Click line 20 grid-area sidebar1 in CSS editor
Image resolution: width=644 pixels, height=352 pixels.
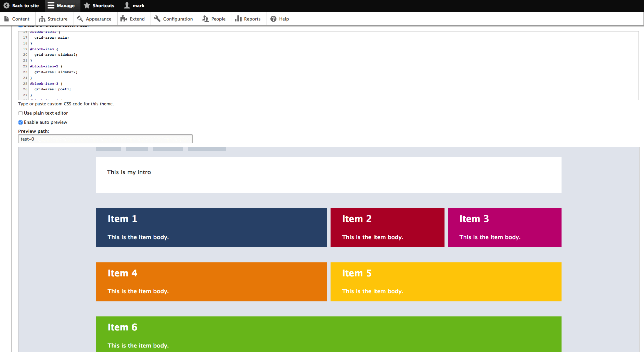(x=56, y=55)
